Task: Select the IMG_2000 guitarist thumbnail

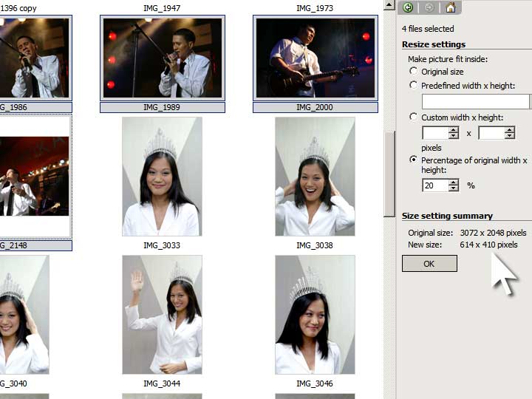Action: [x=315, y=58]
